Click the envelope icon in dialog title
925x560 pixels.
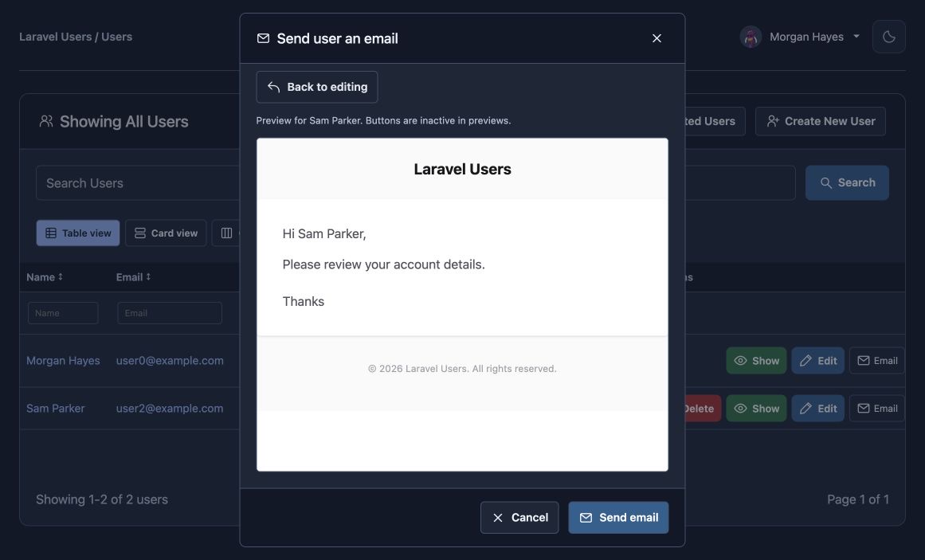(x=263, y=38)
